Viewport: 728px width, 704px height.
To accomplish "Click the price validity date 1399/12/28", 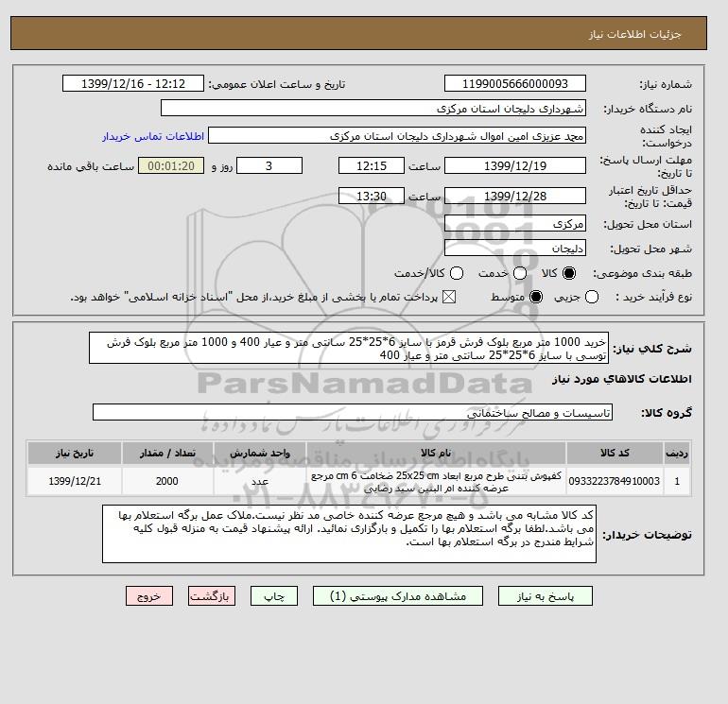I will 515,196.
